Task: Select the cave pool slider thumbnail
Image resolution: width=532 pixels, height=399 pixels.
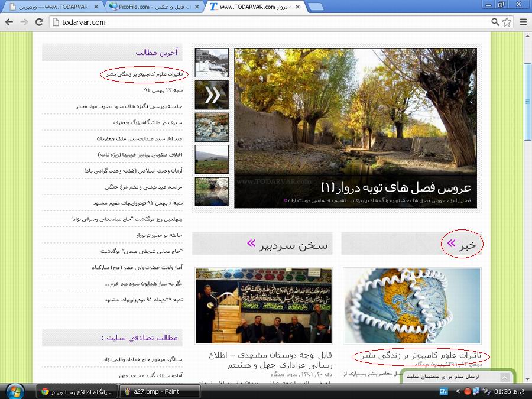Action: [212, 192]
